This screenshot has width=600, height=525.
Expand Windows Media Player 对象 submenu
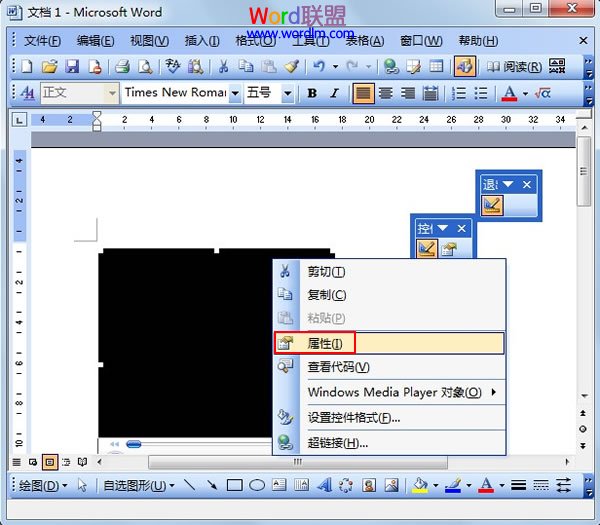pos(390,392)
